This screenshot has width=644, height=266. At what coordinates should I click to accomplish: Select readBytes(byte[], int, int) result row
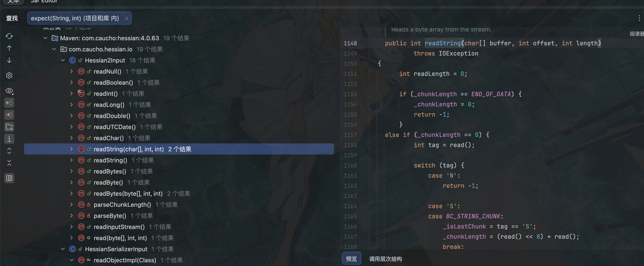tap(128, 194)
